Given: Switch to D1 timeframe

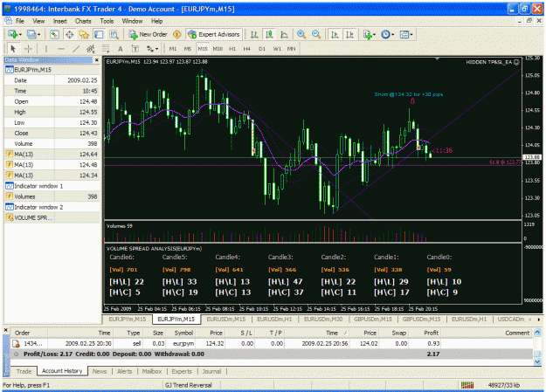Looking at the screenshot, I should point(262,49).
